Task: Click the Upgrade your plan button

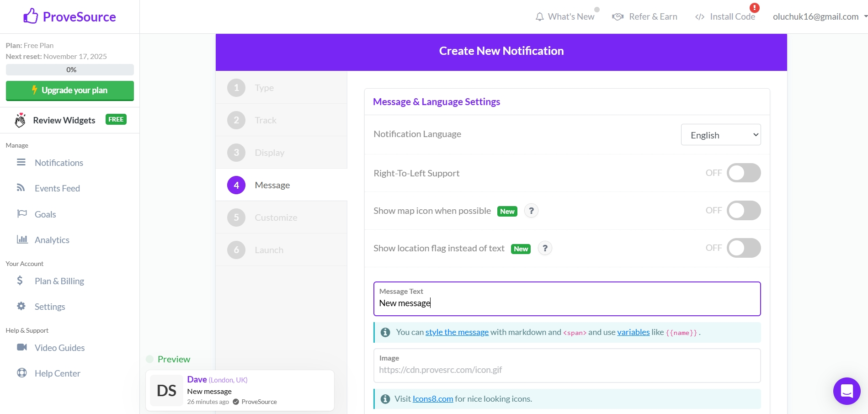Action: pyautogui.click(x=69, y=90)
